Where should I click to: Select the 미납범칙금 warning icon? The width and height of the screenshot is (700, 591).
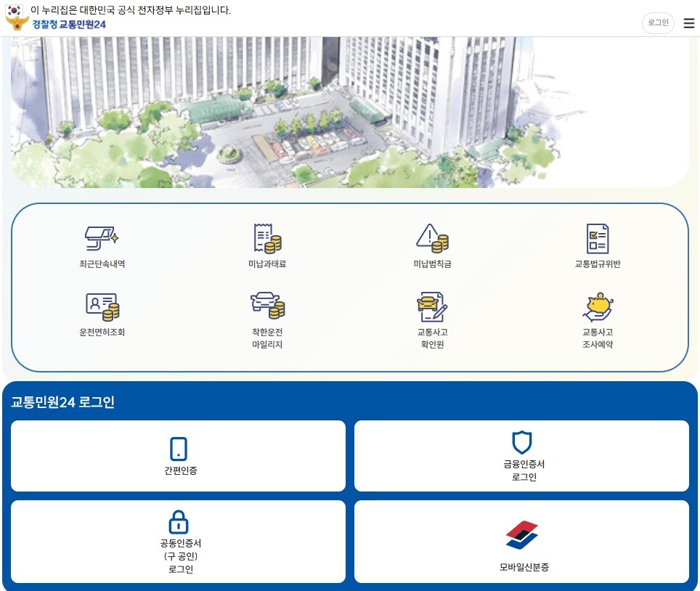click(432, 237)
